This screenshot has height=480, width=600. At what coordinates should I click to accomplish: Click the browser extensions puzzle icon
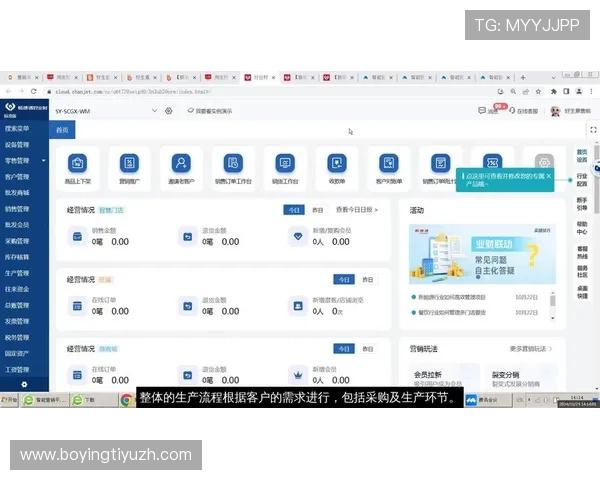(x=553, y=91)
